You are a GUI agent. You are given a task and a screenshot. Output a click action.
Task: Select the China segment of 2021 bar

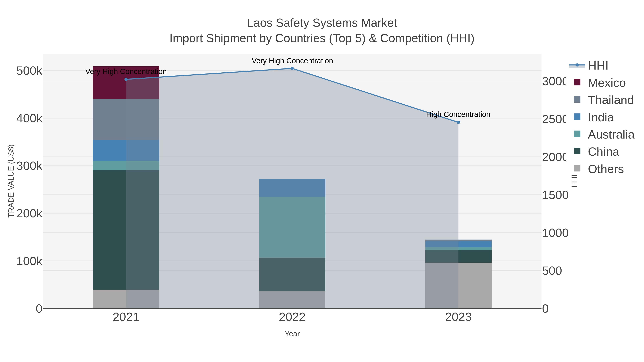pyautogui.click(x=126, y=230)
